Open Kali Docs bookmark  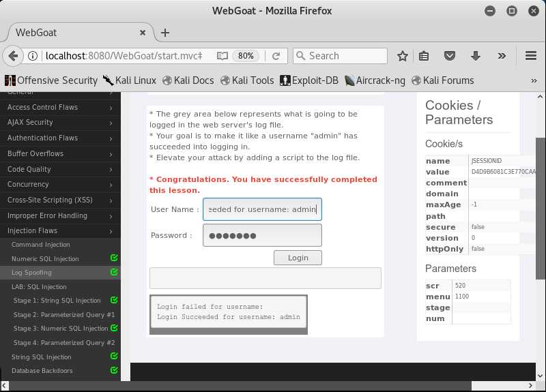(188, 80)
